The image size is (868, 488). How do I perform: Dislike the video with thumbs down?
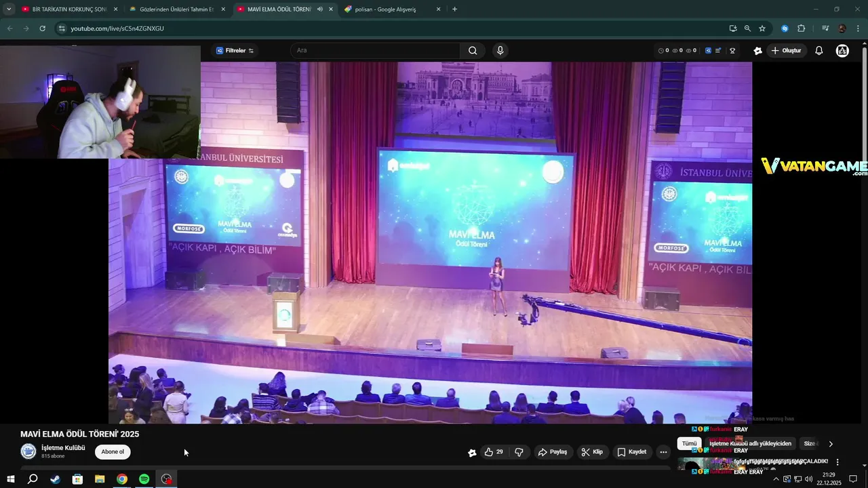pos(519,452)
